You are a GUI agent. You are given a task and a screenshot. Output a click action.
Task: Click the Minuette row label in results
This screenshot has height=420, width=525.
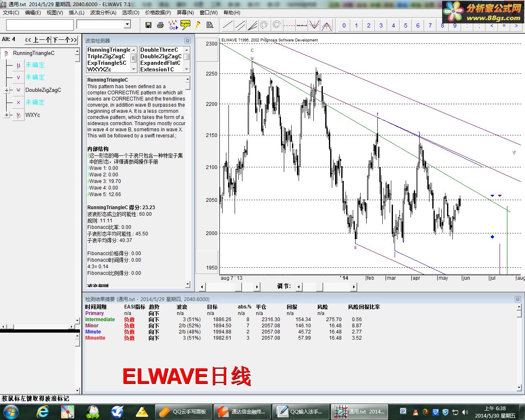[x=95, y=338]
